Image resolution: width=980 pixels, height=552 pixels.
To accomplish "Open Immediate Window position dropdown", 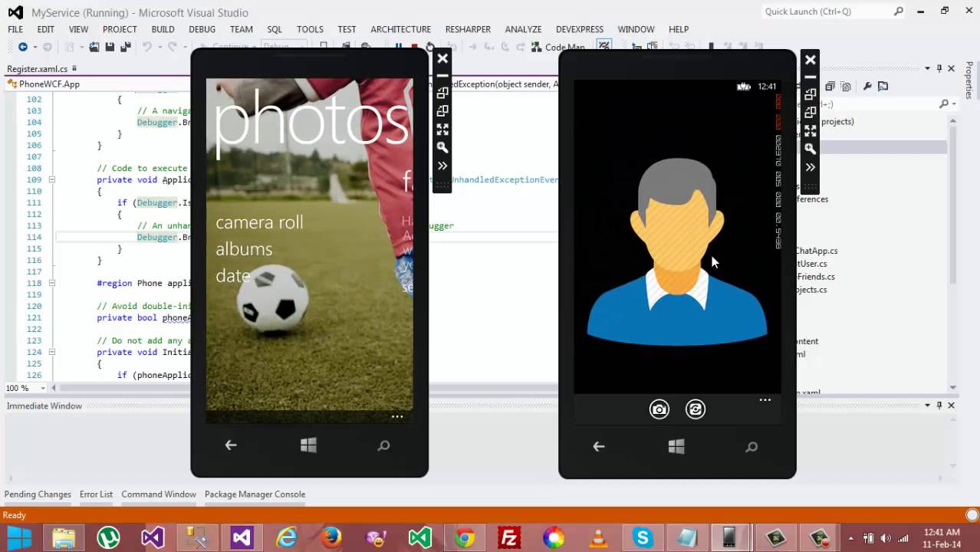I will 927,406.
